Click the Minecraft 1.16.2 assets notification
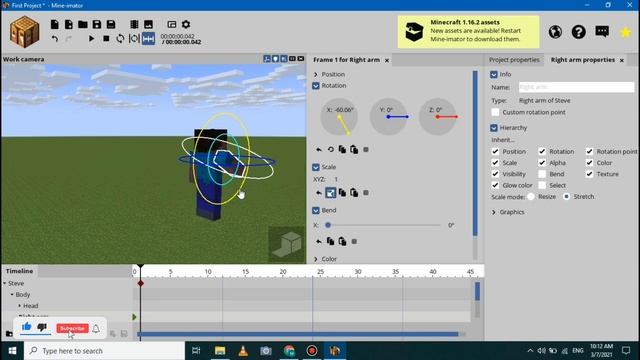The image size is (640, 360). (468, 32)
